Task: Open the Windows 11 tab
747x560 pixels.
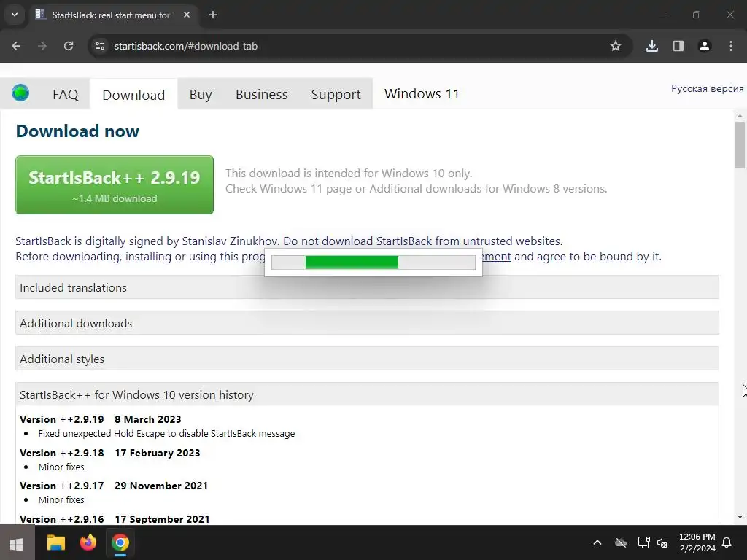Action: pyautogui.click(x=422, y=94)
